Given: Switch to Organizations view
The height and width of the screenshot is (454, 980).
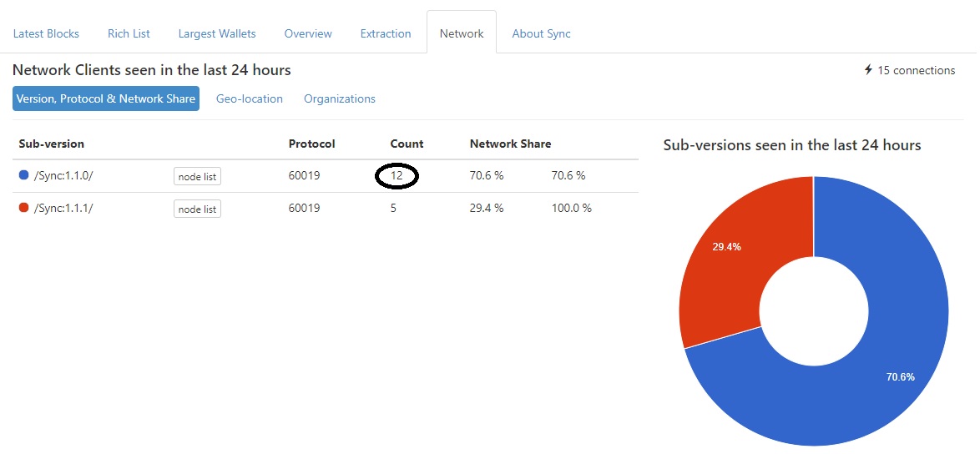Looking at the screenshot, I should [x=340, y=98].
